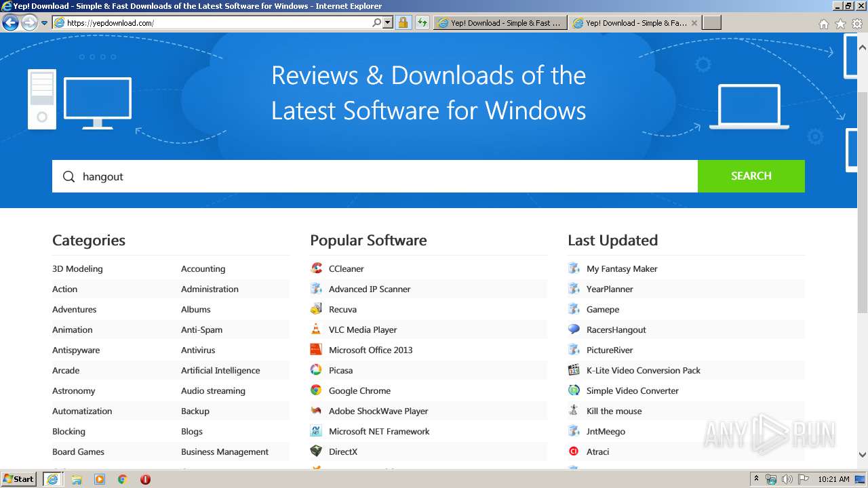Click the security lock icon in address bar
Image resolution: width=868 pixels, height=488 pixels.
[403, 22]
